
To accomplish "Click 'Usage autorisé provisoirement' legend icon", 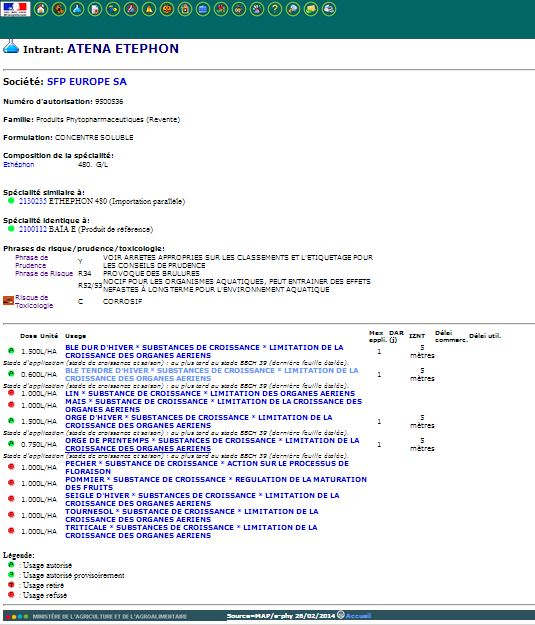I will tap(11, 574).
